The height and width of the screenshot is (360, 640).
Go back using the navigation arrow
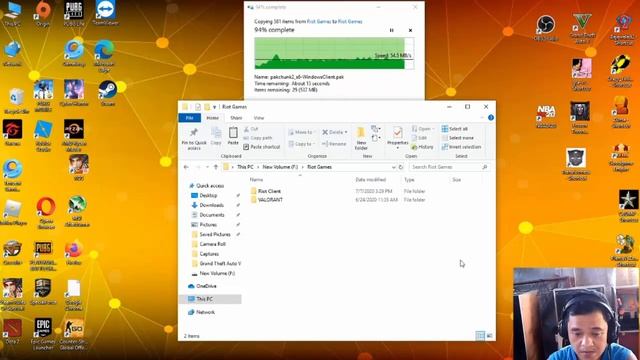tap(186, 167)
